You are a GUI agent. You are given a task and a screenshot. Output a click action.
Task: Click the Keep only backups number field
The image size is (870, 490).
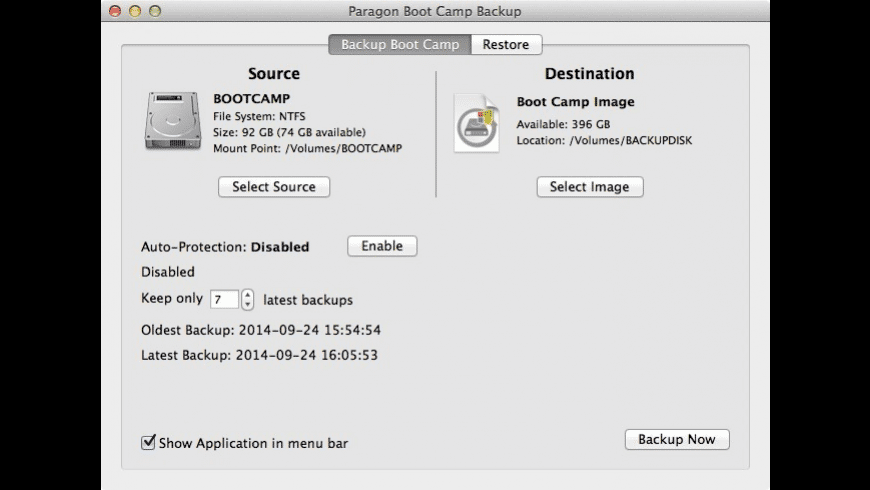(224, 299)
